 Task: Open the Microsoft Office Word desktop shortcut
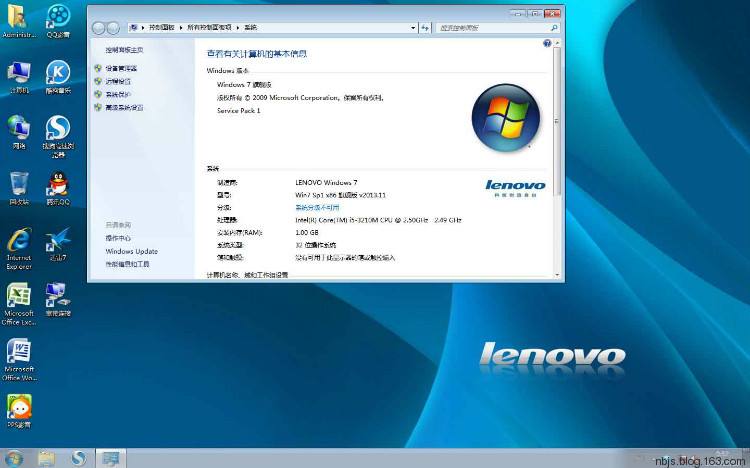tap(19, 360)
